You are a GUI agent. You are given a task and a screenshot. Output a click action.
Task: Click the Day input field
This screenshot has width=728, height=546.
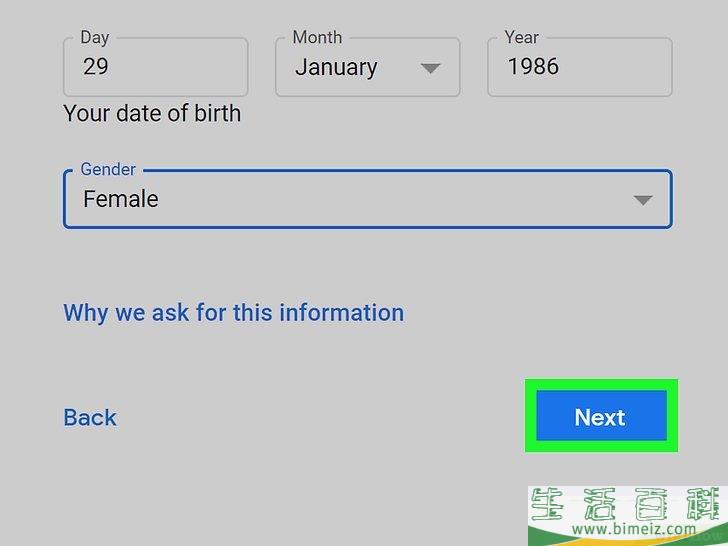click(x=156, y=67)
